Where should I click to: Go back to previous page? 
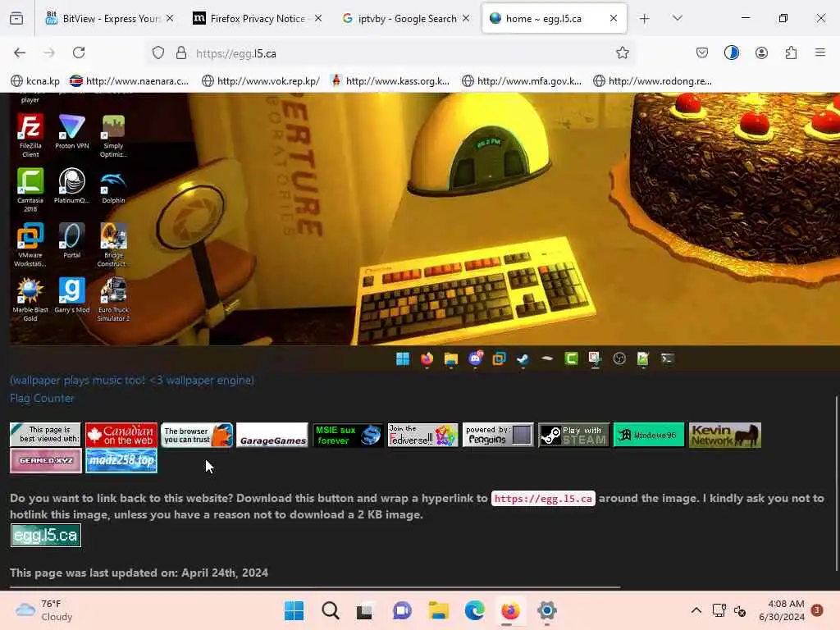[x=20, y=53]
